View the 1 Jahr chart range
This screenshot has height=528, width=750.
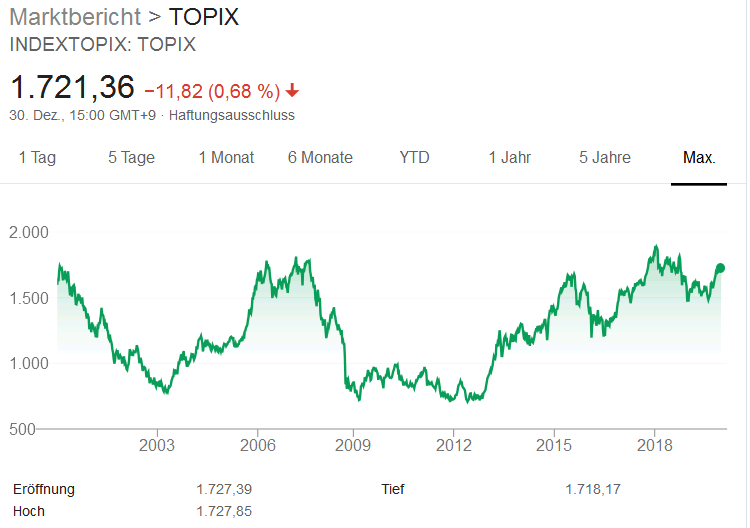[x=509, y=157]
